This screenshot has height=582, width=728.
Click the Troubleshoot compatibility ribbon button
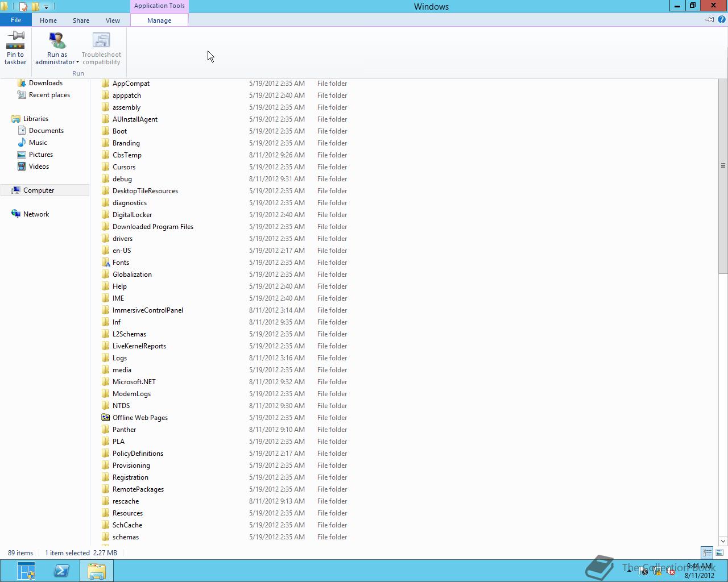[x=101, y=48]
